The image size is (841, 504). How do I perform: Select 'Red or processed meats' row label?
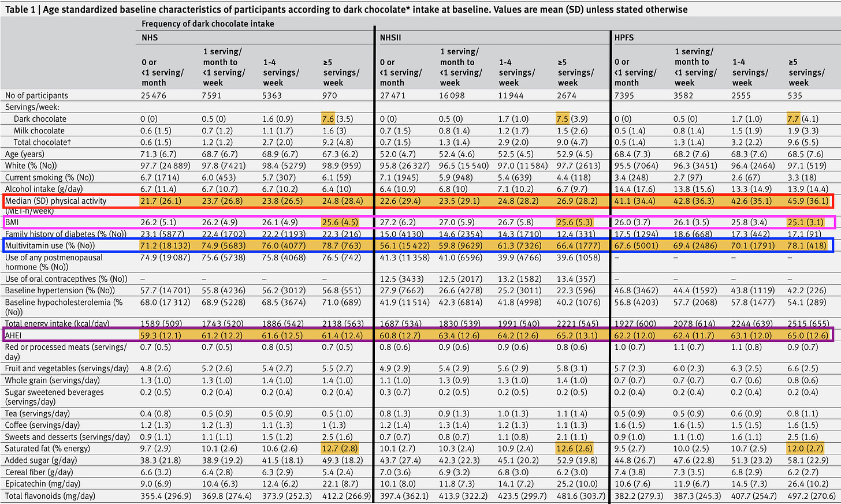pyautogui.click(x=65, y=352)
